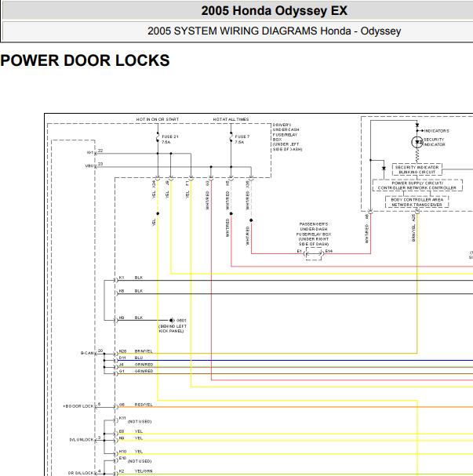Image resolution: width=473 pixels, height=476 pixels.
Task: Click the "INDICATORS" label
Action: click(436, 131)
